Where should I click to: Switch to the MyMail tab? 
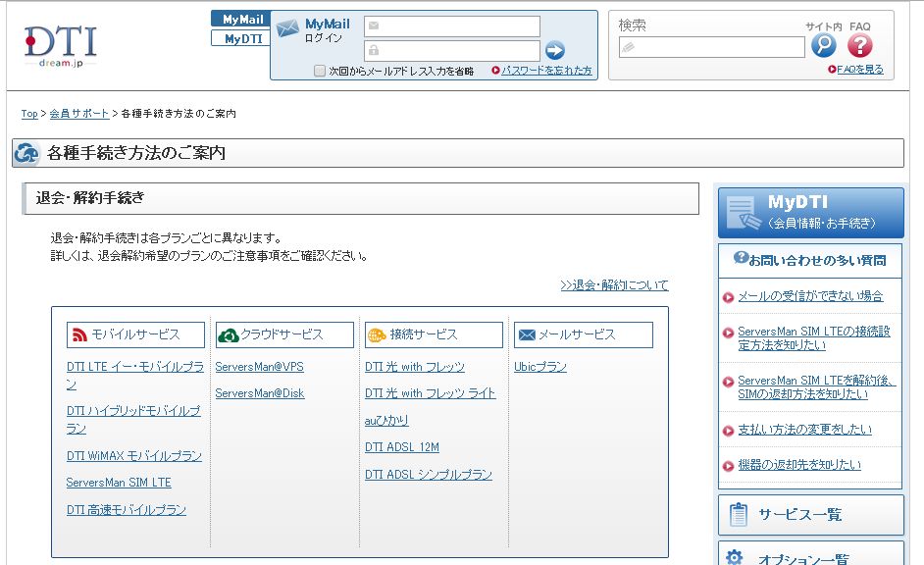click(241, 20)
